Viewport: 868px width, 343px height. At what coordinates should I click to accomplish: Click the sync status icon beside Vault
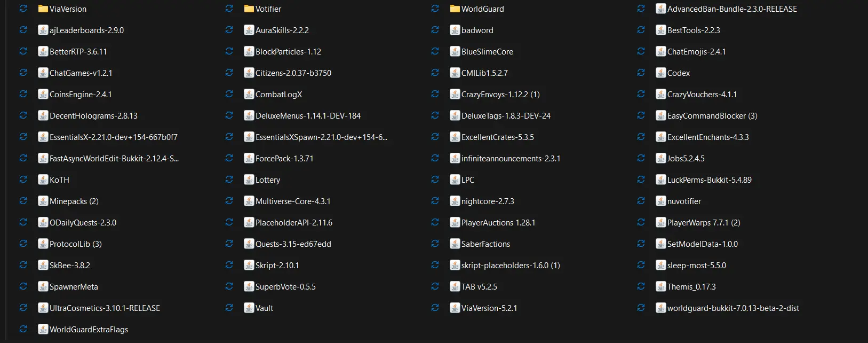[229, 308]
